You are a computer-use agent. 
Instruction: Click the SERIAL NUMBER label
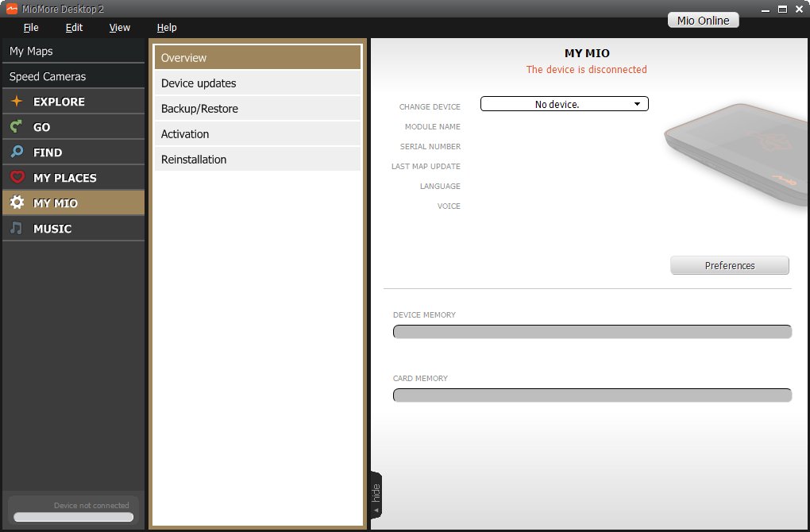pos(430,146)
